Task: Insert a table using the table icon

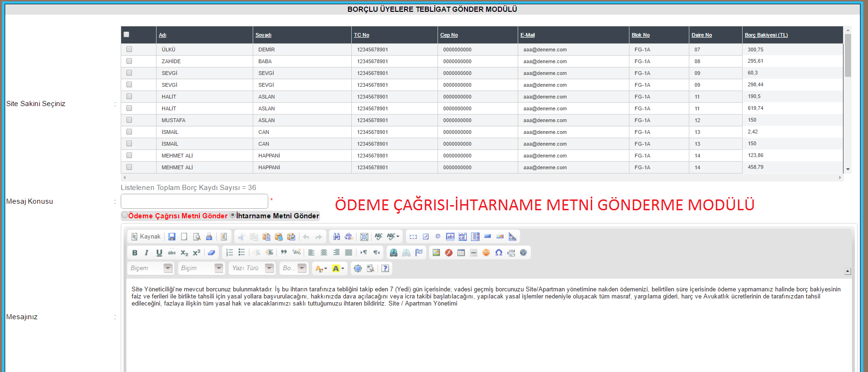Action: pyautogui.click(x=461, y=253)
